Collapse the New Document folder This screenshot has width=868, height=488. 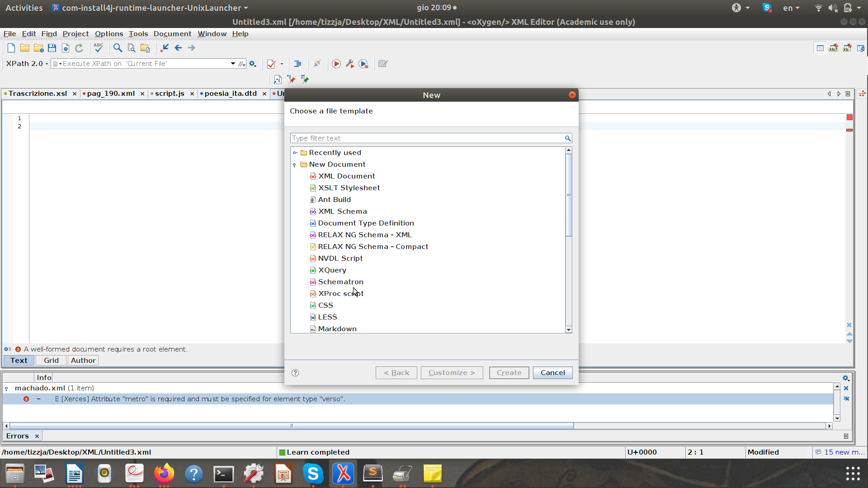tap(295, 164)
